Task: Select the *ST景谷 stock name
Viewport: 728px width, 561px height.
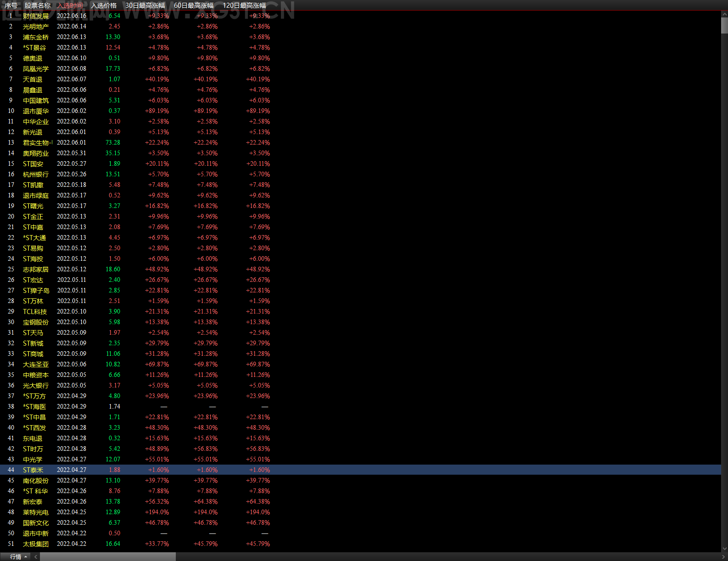Action: (x=34, y=48)
